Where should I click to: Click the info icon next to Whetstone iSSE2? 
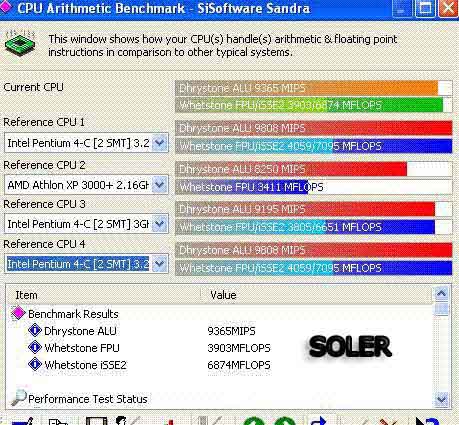point(35,364)
